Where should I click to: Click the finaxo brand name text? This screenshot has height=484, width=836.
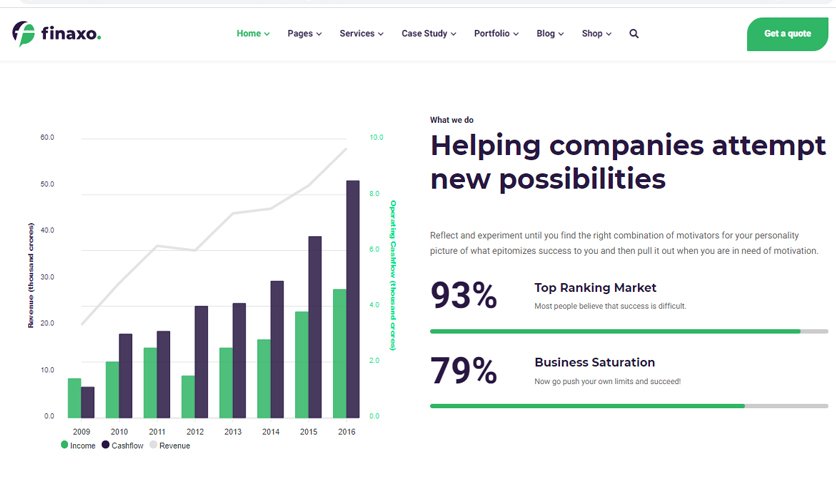(x=71, y=34)
